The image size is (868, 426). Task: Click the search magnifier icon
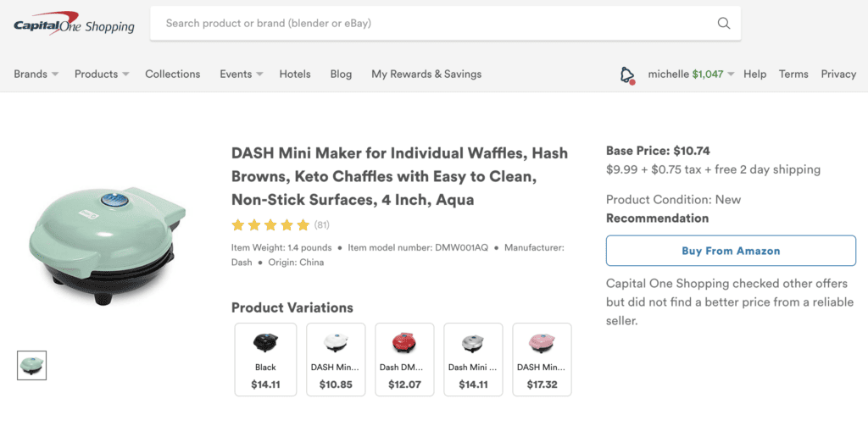[x=723, y=24]
